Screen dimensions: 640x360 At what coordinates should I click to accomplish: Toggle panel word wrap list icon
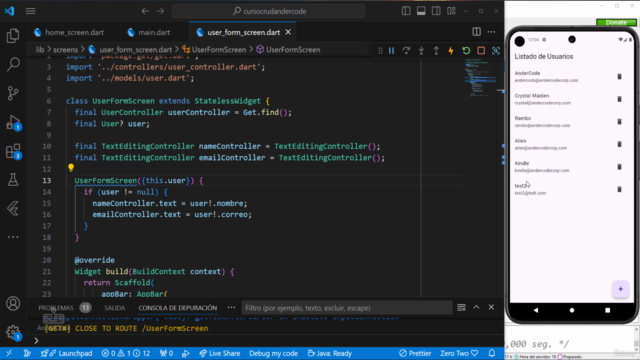coord(461,307)
